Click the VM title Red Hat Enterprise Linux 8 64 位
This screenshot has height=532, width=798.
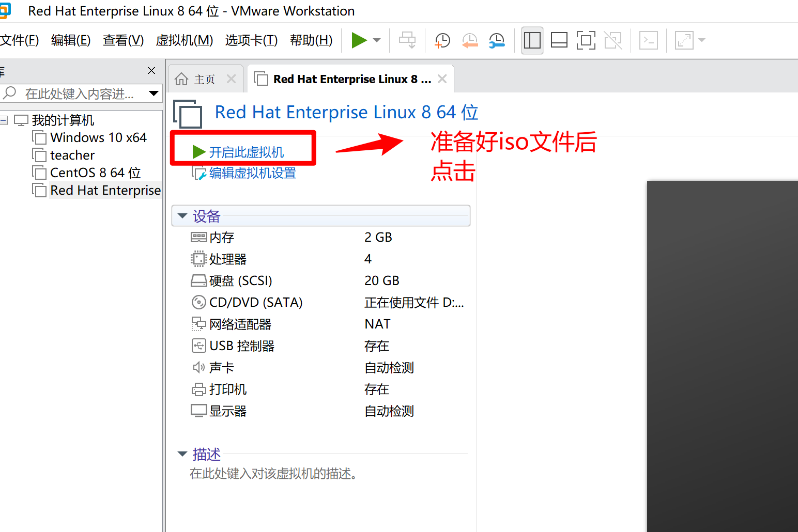(x=346, y=112)
